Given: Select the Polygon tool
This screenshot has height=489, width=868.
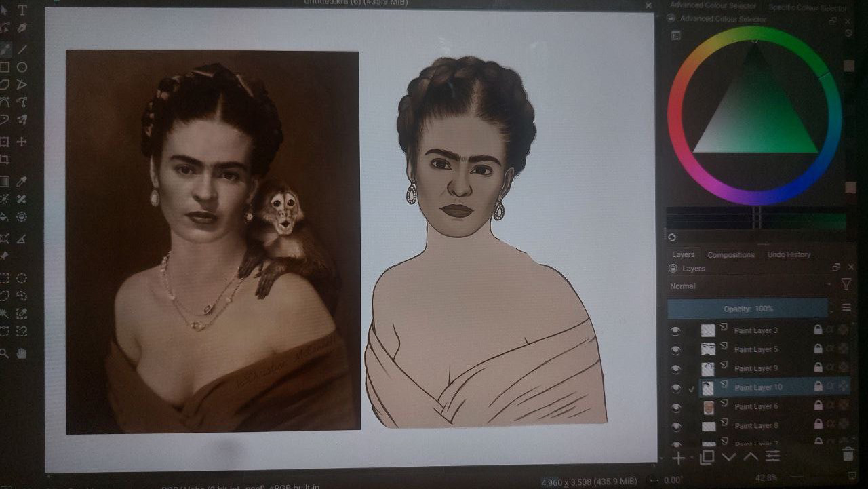Looking at the screenshot, I should coord(5,85).
